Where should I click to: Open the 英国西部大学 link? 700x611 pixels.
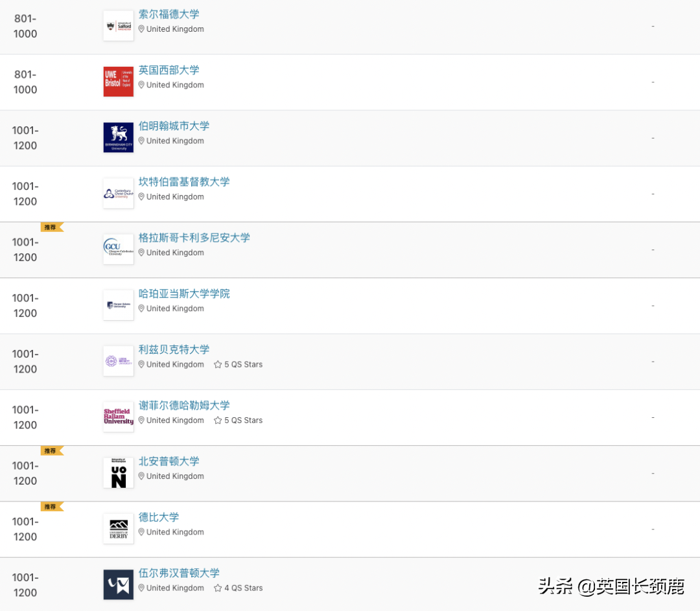point(169,70)
